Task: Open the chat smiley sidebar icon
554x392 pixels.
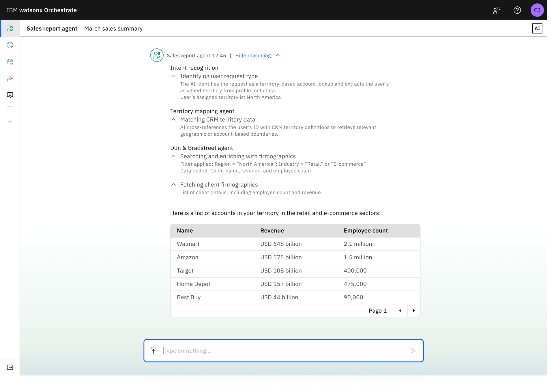Action: tap(10, 95)
